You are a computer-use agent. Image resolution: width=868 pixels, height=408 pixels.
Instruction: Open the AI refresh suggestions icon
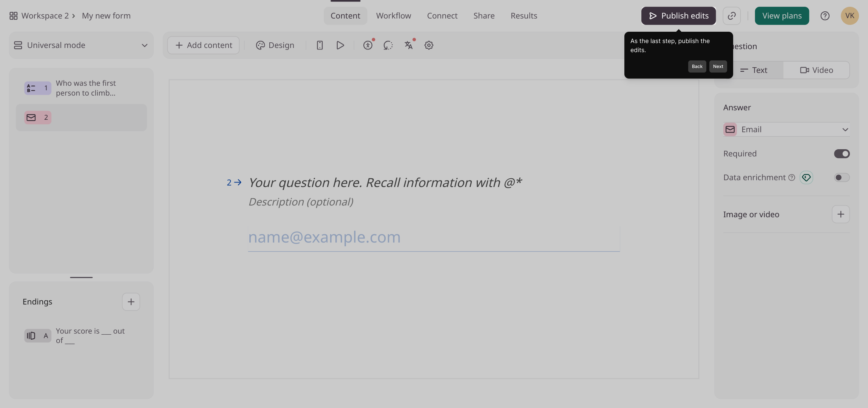[388, 45]
